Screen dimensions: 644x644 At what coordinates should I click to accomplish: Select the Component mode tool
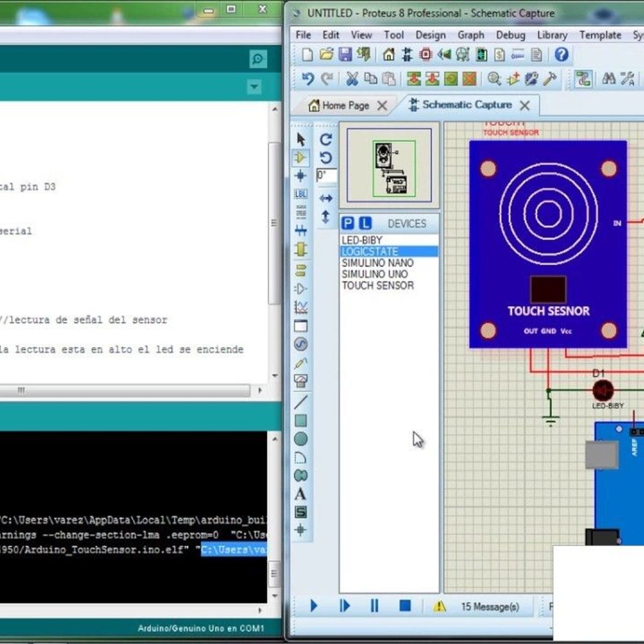pyautogui.click(x=301, y=158)
